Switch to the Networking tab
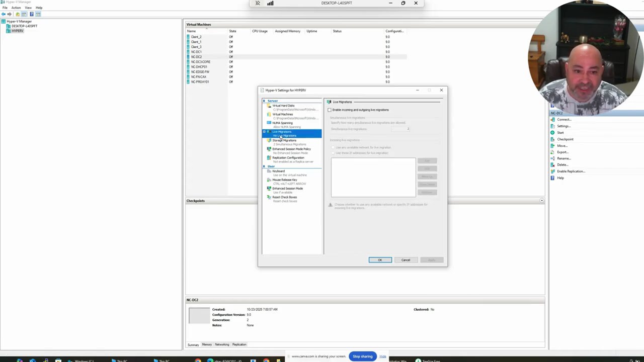Image resolution: width=644 pixels, height=362 pixels. click(x=222, y=344)
